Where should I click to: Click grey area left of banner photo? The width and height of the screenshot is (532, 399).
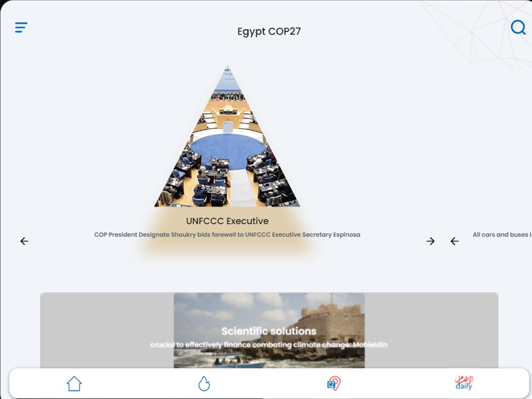point(107,330)
